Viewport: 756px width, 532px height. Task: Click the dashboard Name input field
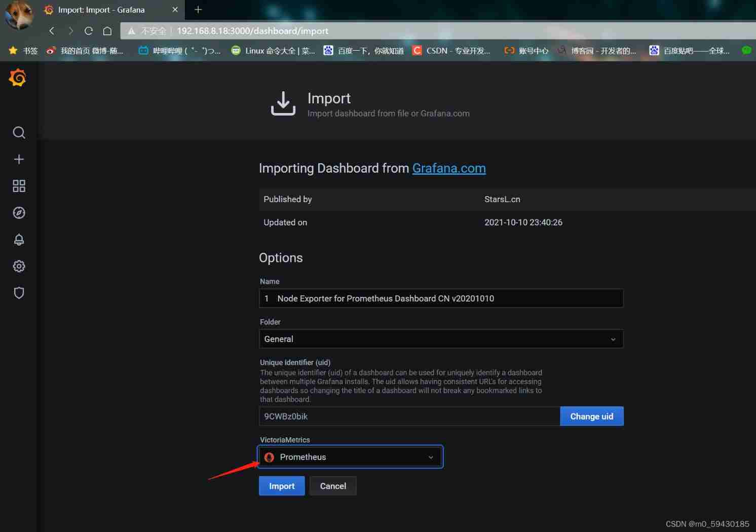coord(441,298)
